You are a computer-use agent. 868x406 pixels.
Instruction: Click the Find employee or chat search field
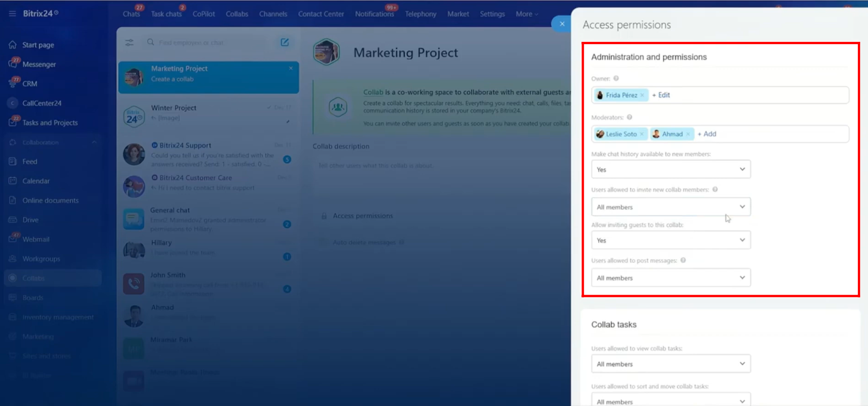pos(211,42)
